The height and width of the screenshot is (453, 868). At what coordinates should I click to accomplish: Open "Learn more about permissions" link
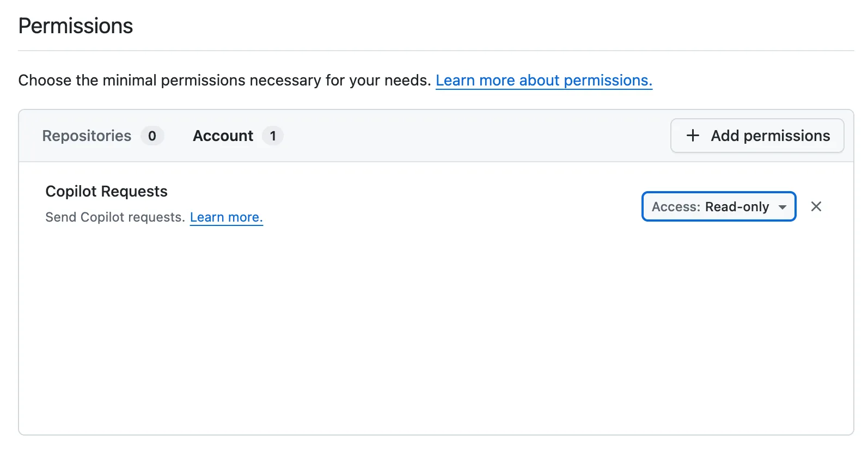click(543, 81)
